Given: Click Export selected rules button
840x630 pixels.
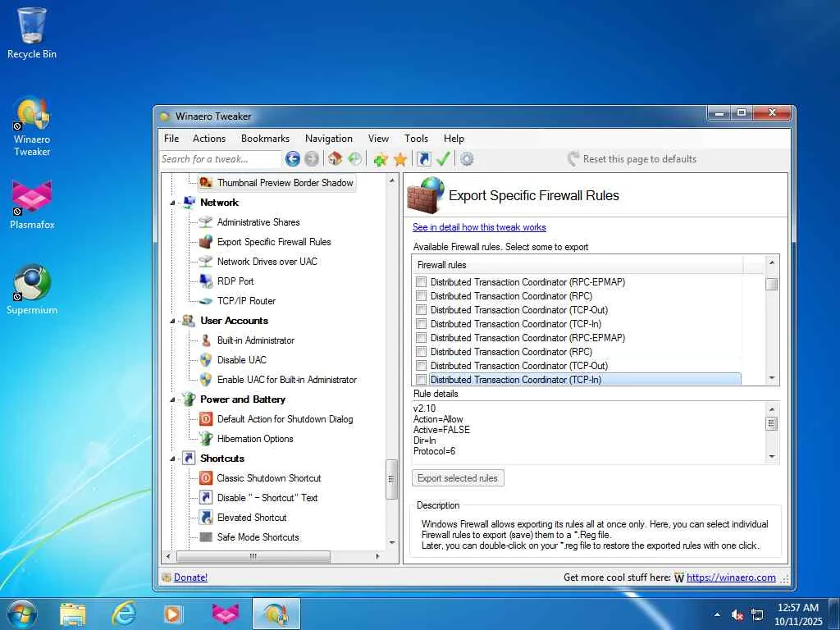Looking at the screenshot, I should click(458, 478).
